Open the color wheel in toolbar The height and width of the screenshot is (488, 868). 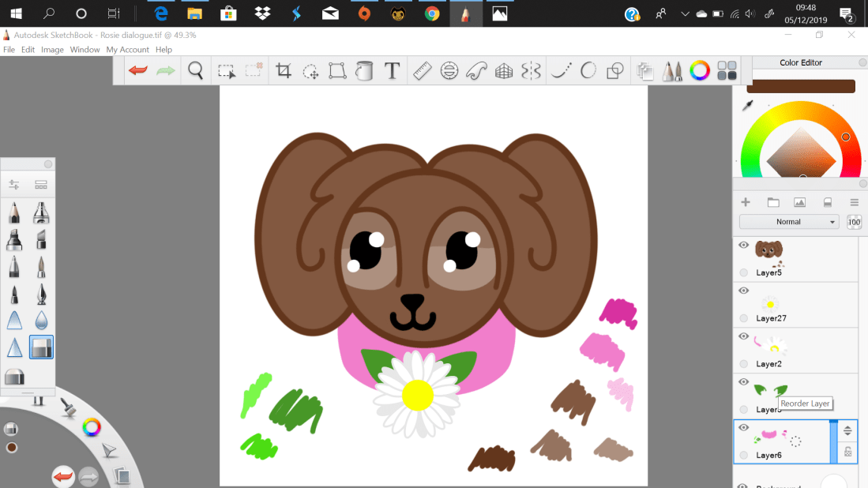(700, 71)
